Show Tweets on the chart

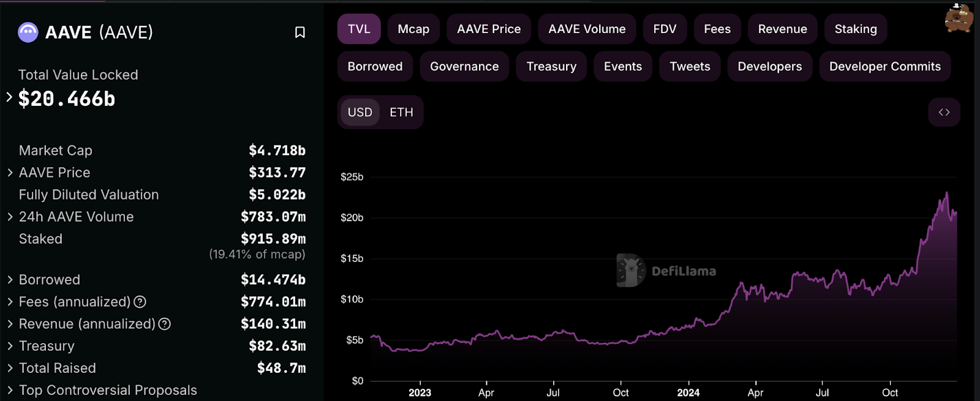pos(690,66)
